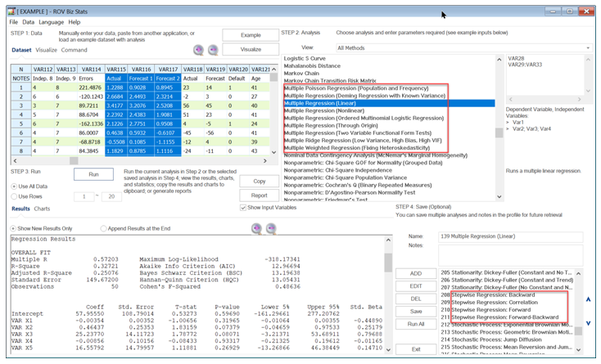Click the VAR115 column header

click(116, 70)
